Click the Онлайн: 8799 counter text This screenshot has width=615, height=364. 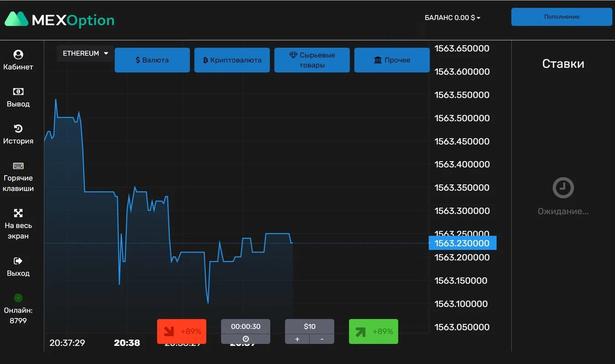pos(18,315)
